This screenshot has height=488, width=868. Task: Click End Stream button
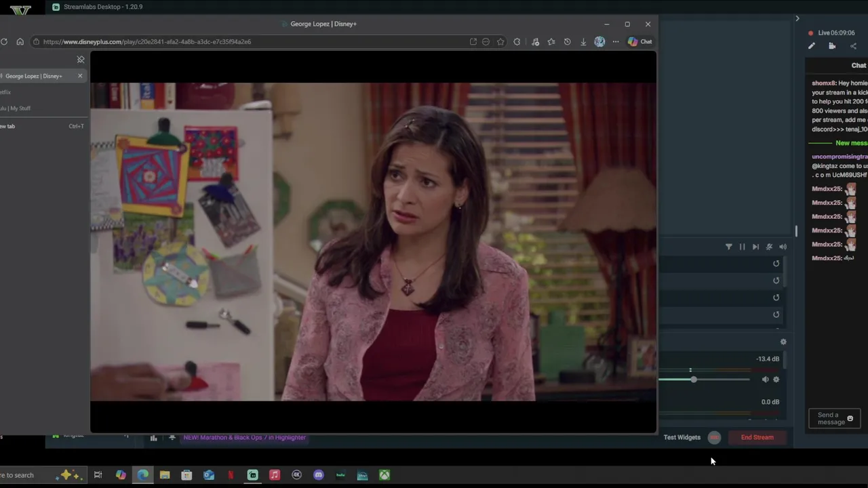(757, 437)
